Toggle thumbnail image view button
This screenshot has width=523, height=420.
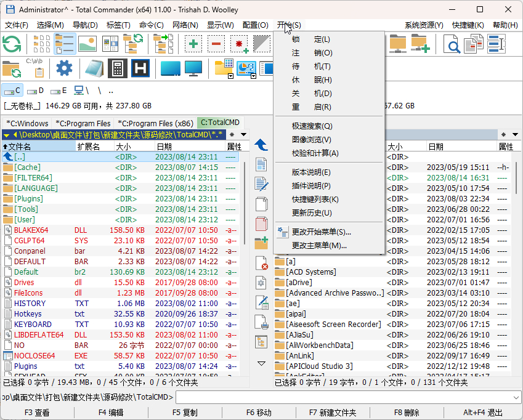(x=87, y=44)
